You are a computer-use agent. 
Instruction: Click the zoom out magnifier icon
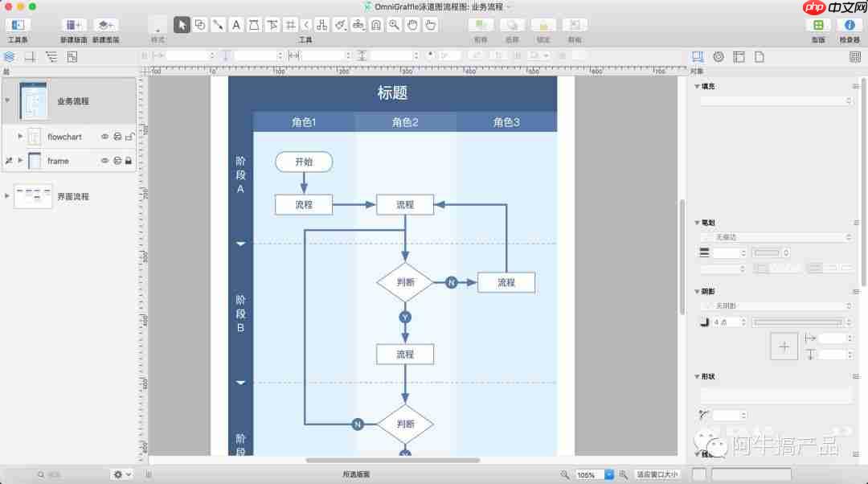coord(565,474)
